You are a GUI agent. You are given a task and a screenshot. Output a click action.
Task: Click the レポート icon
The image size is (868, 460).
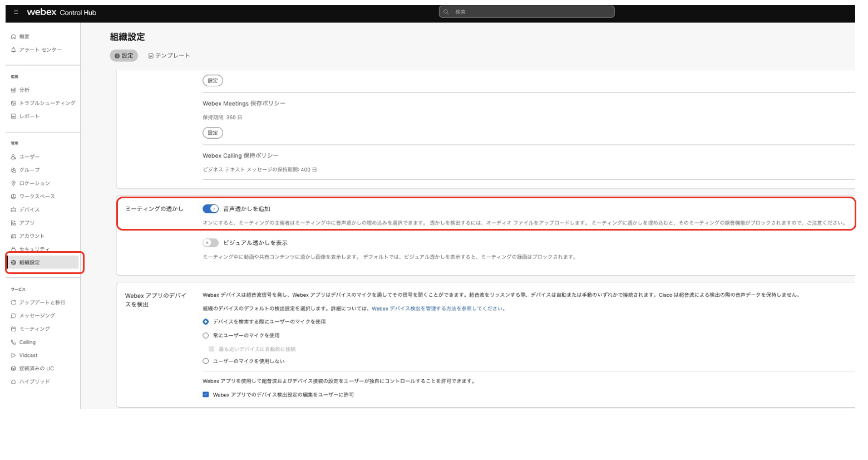[13, 116]
